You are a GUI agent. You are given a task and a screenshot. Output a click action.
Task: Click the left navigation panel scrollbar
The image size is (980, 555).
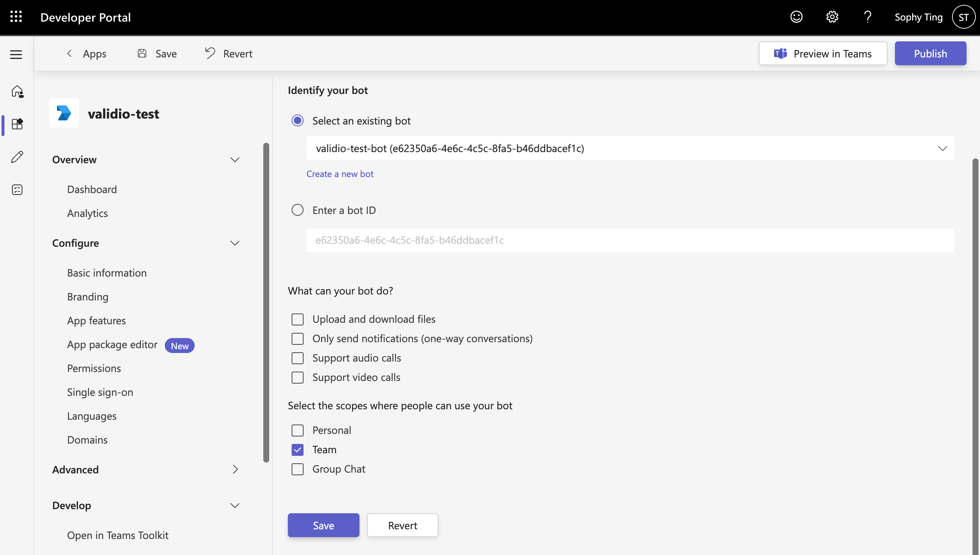point(266,303)
